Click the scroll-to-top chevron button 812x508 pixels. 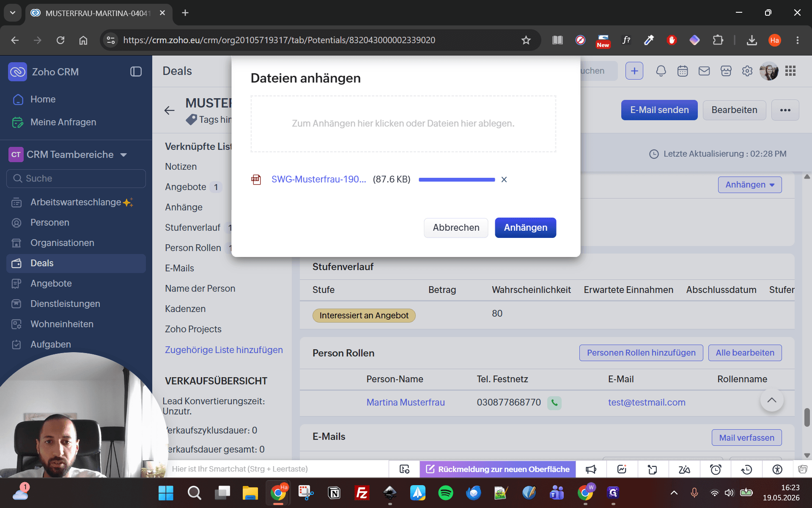[x=772, y=400]
